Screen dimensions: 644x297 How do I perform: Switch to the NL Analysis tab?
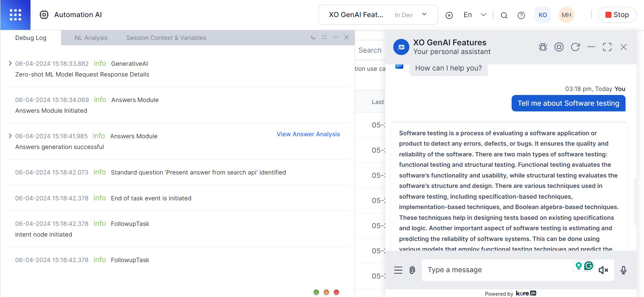[91, 38]
